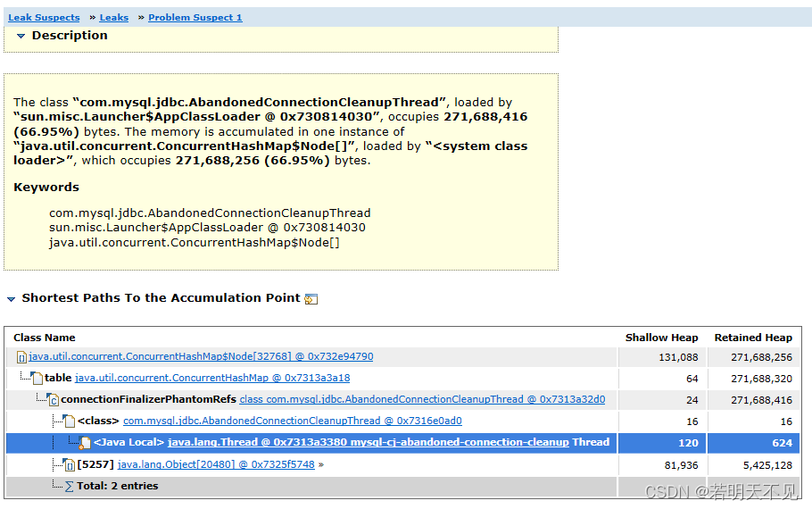Open ConcurrentHashMap$Node[32768] @ 0x732e94790 link

(201, 356)
